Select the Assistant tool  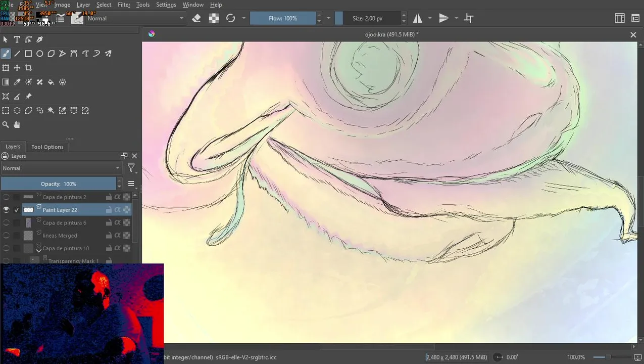6,96
